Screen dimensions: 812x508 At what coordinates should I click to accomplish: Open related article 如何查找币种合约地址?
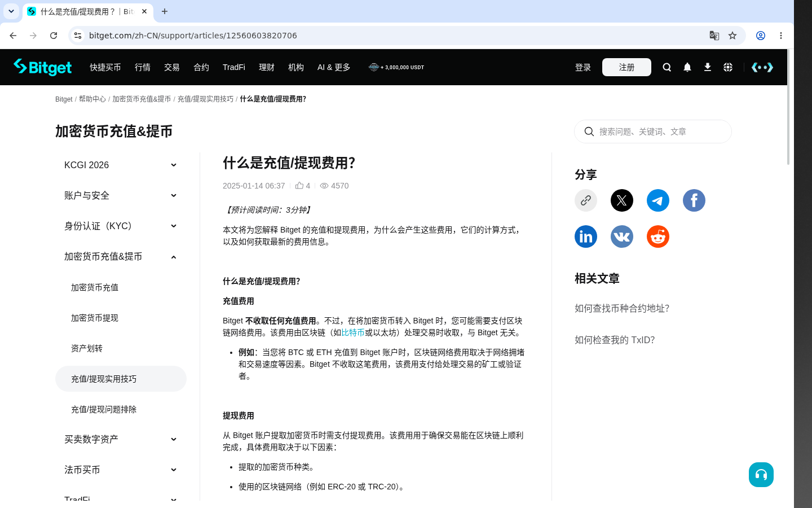coord(622,308)
